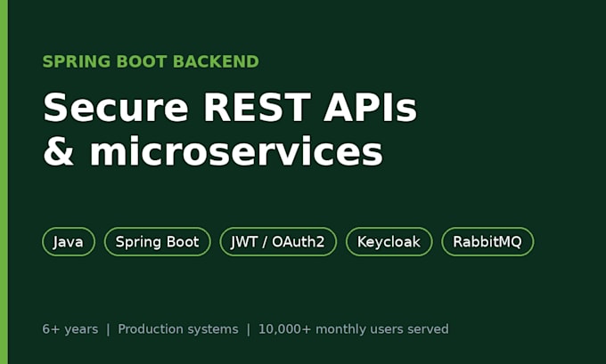Select the Spring Boot tag pill
The width and height of the screenshot is (606, 364).
(x=158, y=242)
